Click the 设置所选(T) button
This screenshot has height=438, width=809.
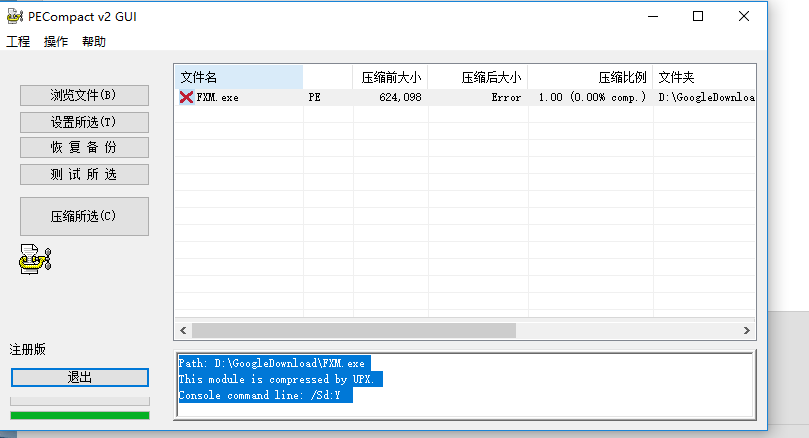(x=84, y=122)
